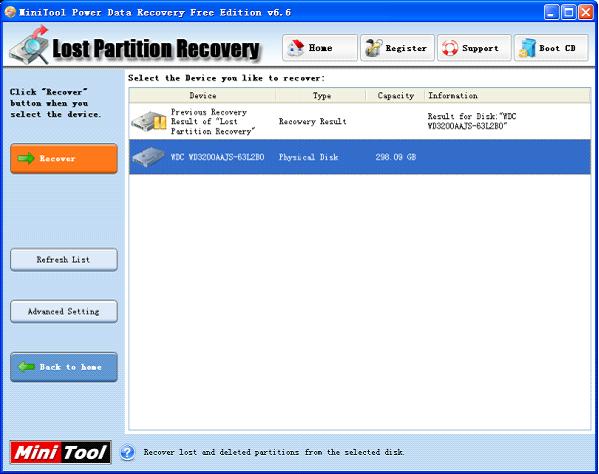599x474 pixels.
Task: Click the Capacity column header
Action: coord(395,95)
